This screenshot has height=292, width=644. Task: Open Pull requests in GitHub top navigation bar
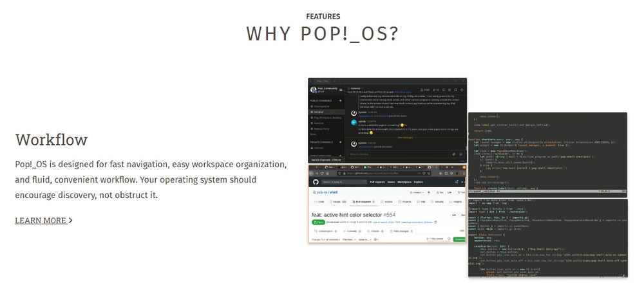point(377,182)
